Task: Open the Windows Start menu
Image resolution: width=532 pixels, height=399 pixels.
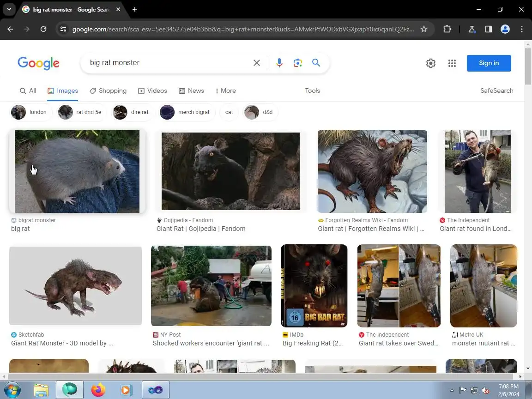Action: coord(12,390)
